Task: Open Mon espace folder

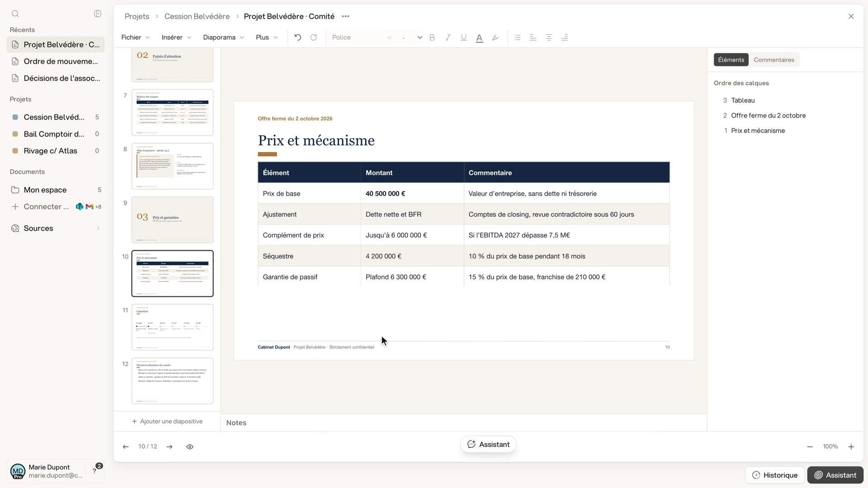Action: point(56,190)
